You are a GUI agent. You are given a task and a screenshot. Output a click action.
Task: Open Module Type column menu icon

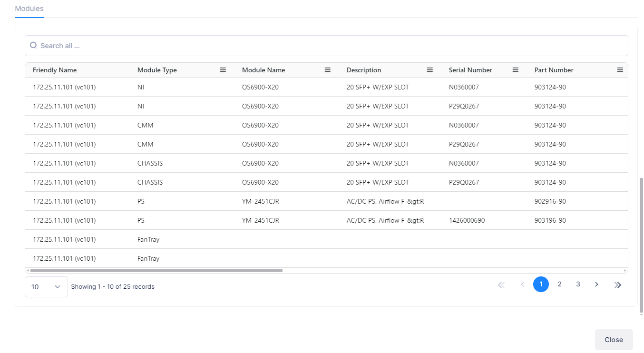(223, 70)
